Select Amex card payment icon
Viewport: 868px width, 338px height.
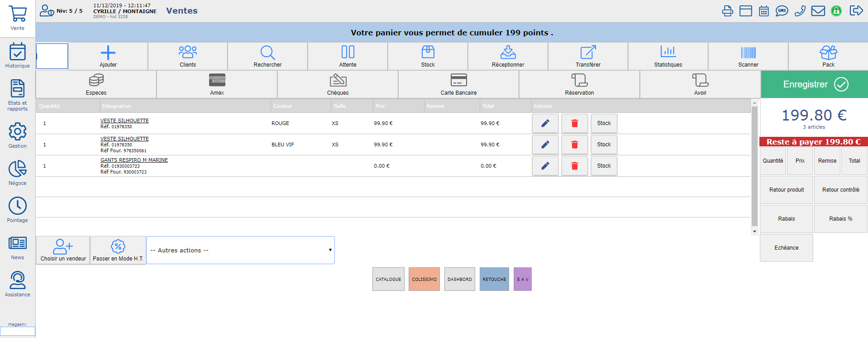click(217, 80)
